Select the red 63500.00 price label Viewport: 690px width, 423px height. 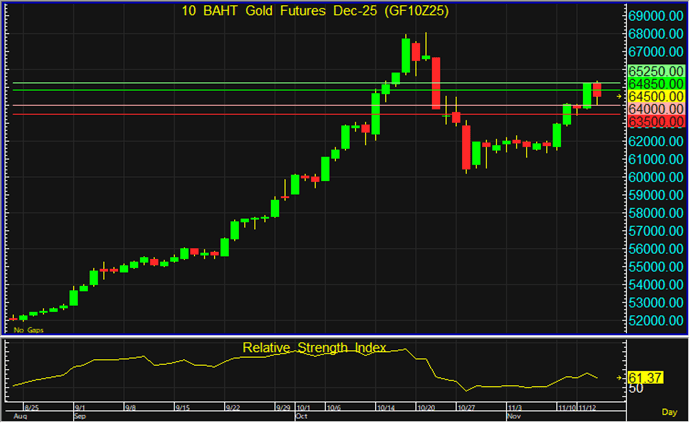tap(655, 120)
